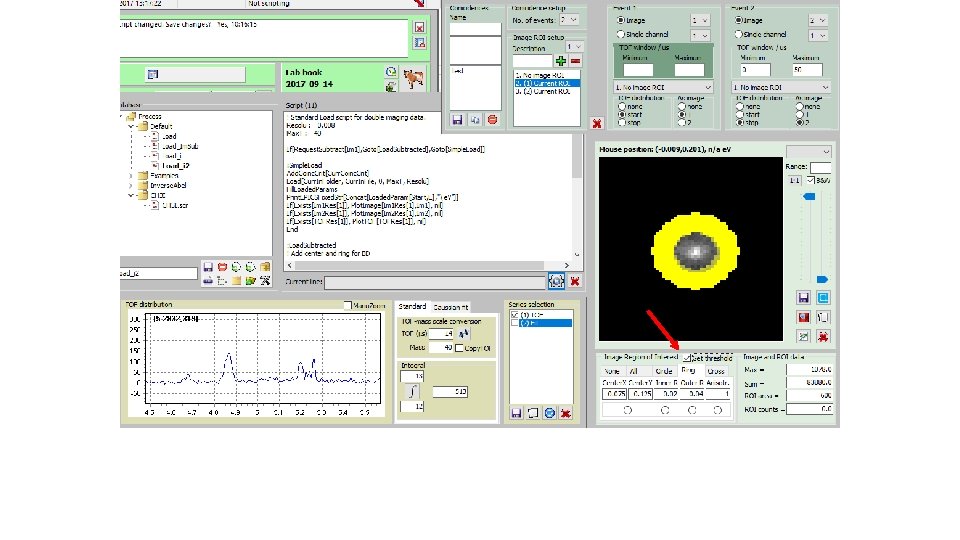960x540 pixels.
Task: Select the Ring ROI tab
Action: 688,370
